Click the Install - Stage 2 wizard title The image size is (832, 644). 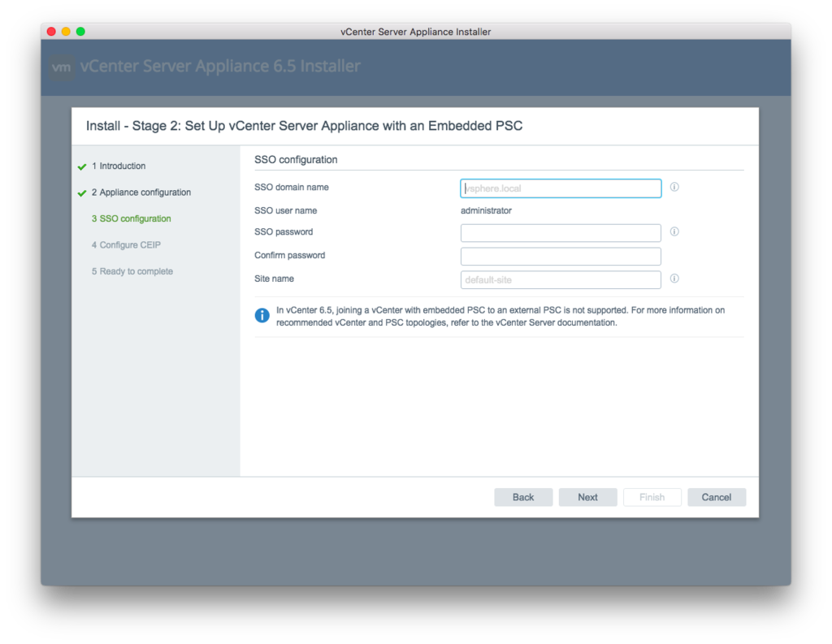[x=304, y=126]
